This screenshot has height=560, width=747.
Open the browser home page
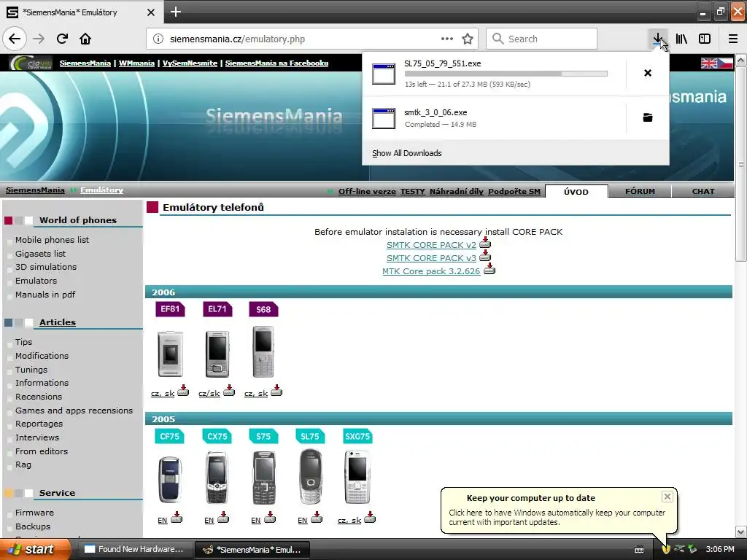[85, 39]
